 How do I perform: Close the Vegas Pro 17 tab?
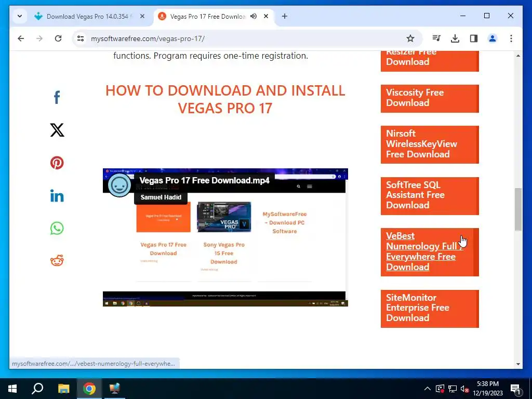coord(267,16)
